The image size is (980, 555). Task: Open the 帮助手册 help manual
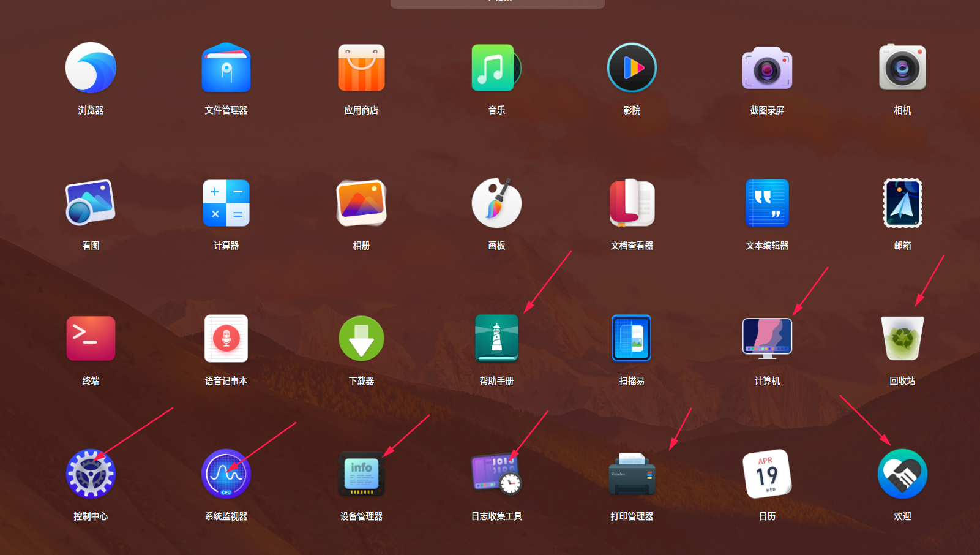496,338
